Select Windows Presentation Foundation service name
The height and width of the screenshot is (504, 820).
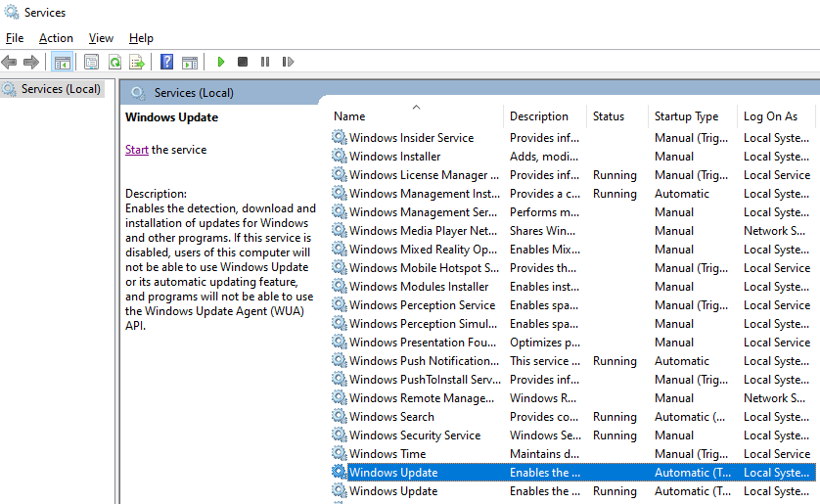(x=423, y=342)
